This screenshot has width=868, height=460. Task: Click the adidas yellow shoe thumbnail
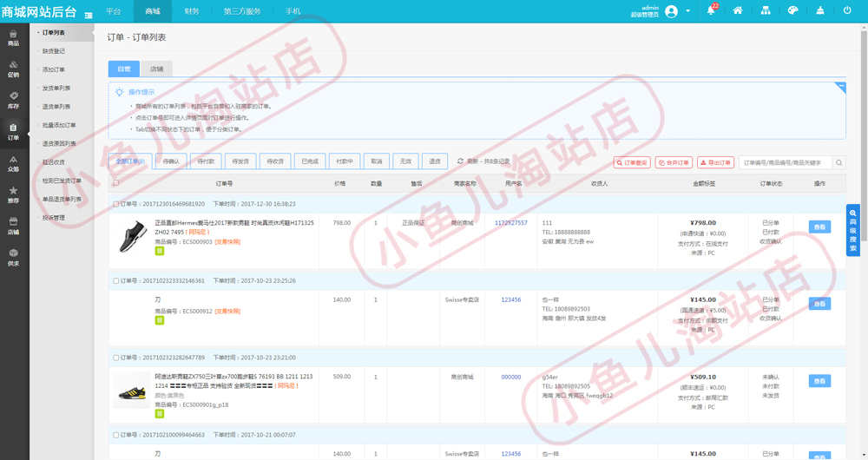coord(132,392)
